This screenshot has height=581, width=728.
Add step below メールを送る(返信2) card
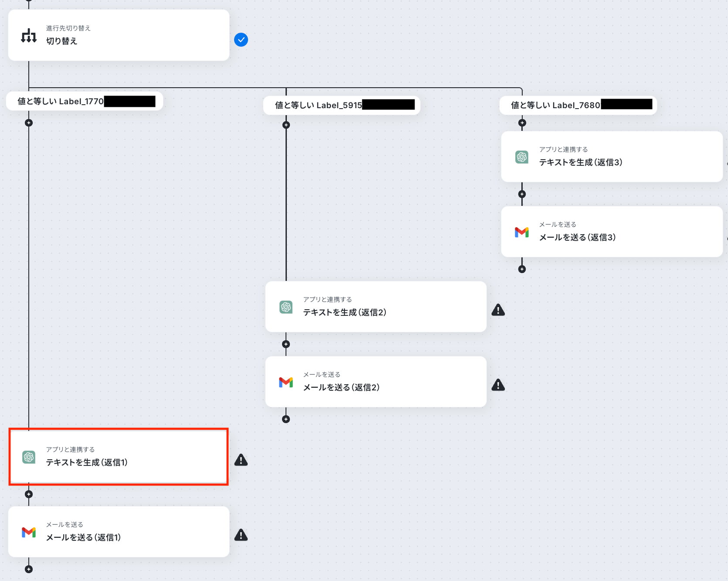(286, 419)
